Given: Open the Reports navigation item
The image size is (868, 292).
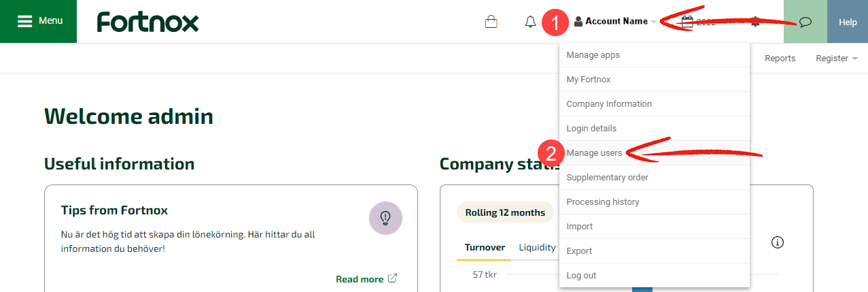Looking at the screenshot, I should point(780,59).
